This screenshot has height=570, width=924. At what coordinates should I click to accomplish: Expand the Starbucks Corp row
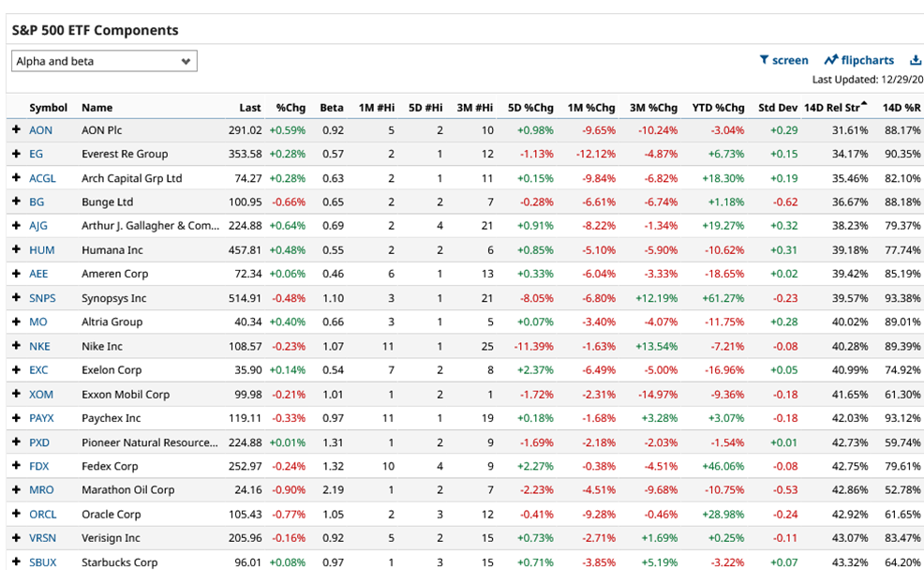[x=18, y=562]
